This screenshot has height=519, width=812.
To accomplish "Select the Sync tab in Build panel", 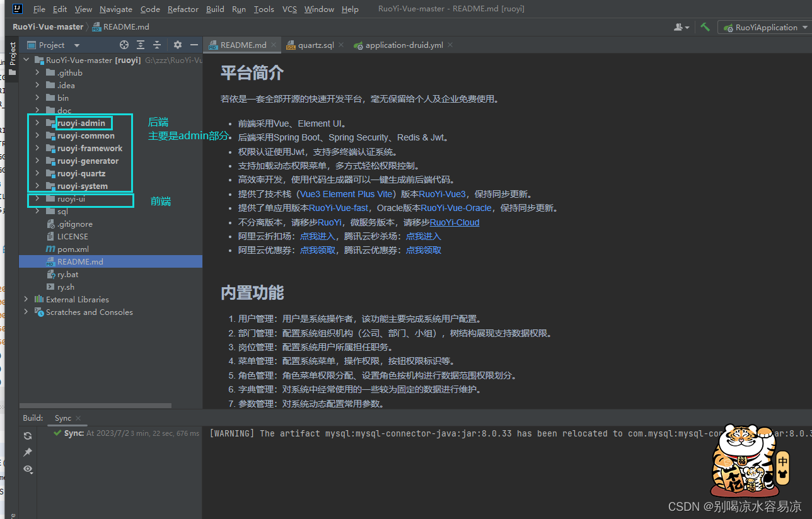I will tap(63, 418).
